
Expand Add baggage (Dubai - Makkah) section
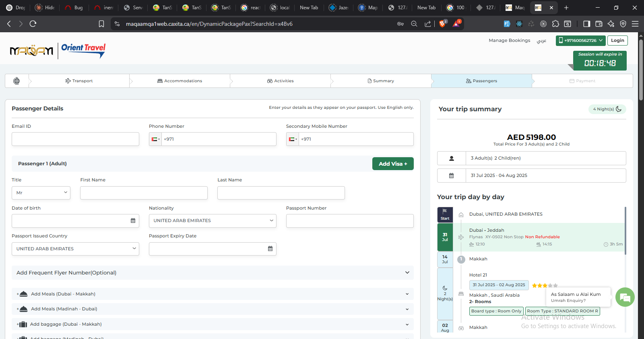click(x=213, y=324)
